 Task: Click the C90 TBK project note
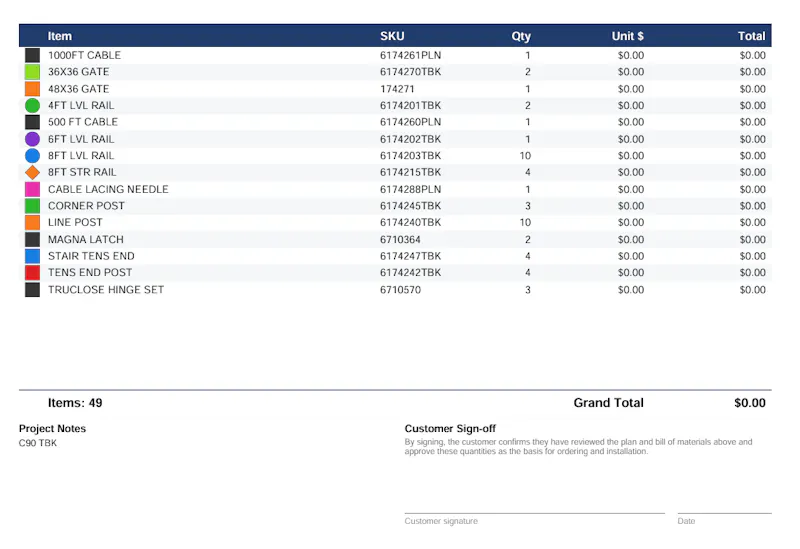(38, 443)
